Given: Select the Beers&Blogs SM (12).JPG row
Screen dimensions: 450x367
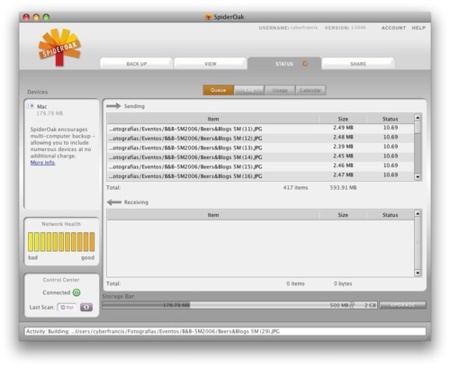Looking at the screenshot, I should pyautogui.click(x=260, y=138).
